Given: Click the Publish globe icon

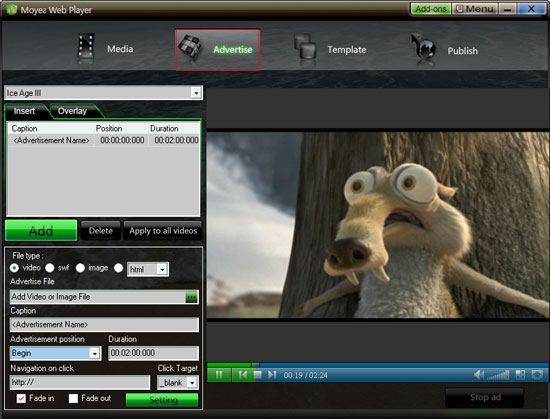Looking at the screenshot, I should (x=424, y=48).
